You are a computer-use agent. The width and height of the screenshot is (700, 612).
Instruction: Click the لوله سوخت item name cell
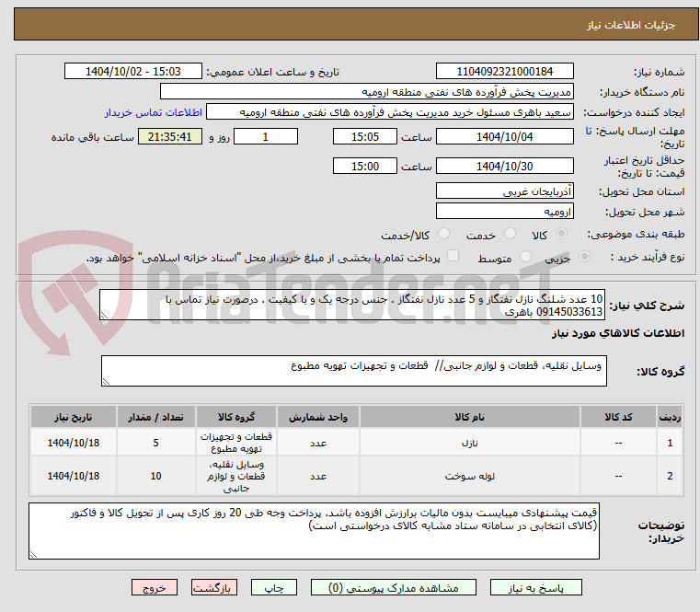tap(470, 476)
